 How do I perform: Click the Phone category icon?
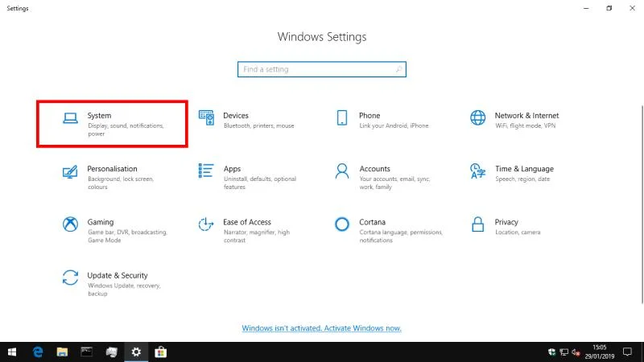(341, 117)
